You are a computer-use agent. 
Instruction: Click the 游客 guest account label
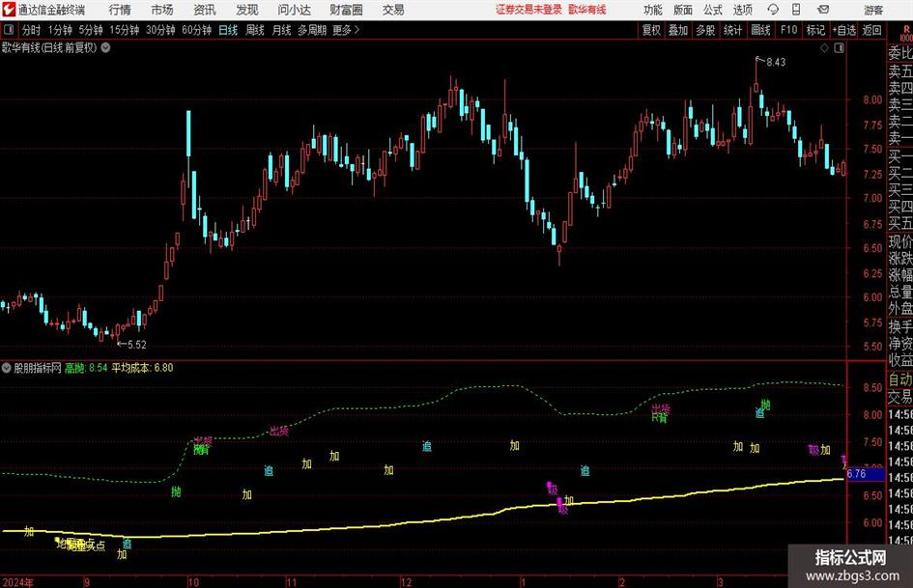pos(873,10)
